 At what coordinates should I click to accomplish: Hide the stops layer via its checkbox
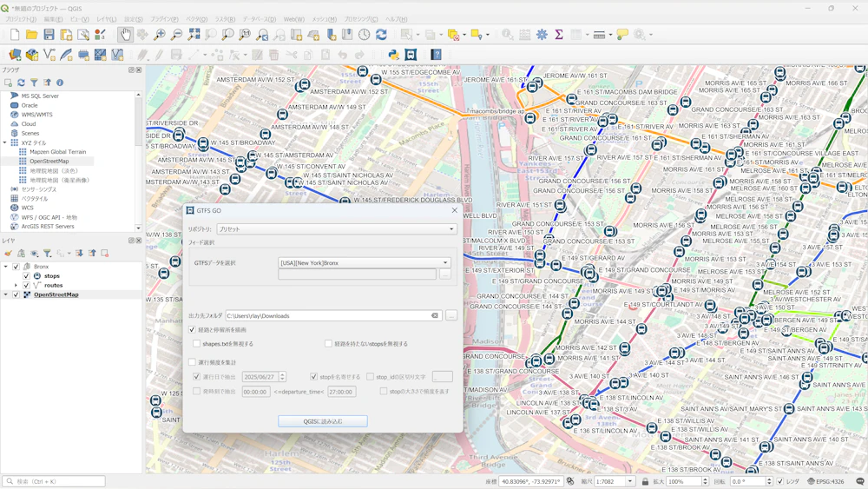(26, 276)
